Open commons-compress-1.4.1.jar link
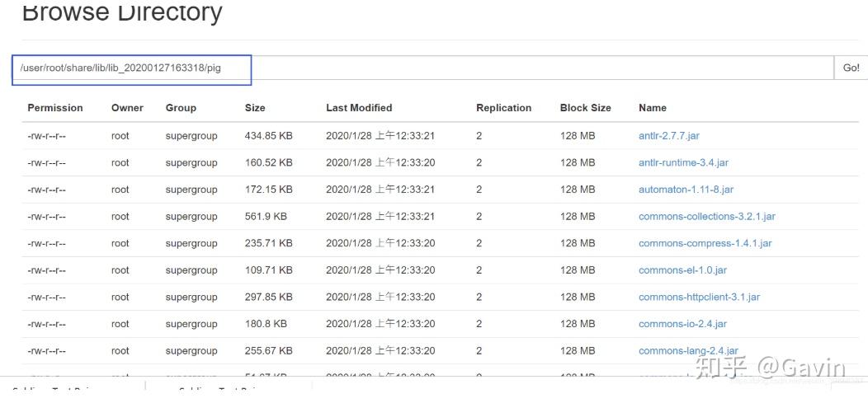 coord(705,243)
